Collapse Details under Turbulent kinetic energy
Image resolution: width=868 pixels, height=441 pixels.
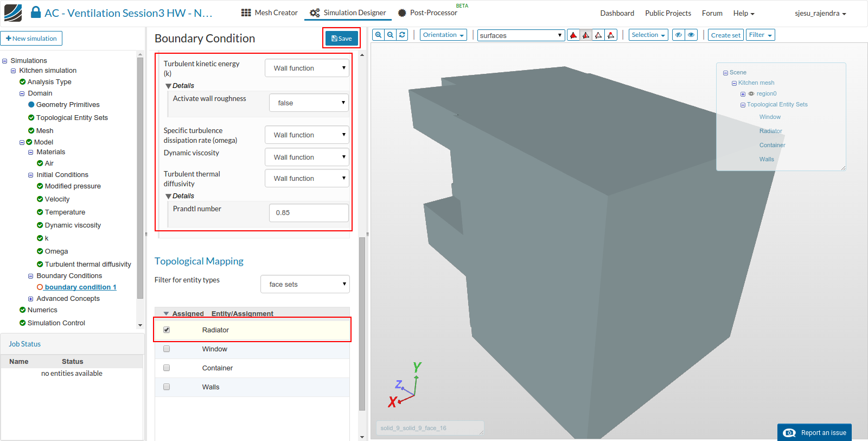click(168, 86)
